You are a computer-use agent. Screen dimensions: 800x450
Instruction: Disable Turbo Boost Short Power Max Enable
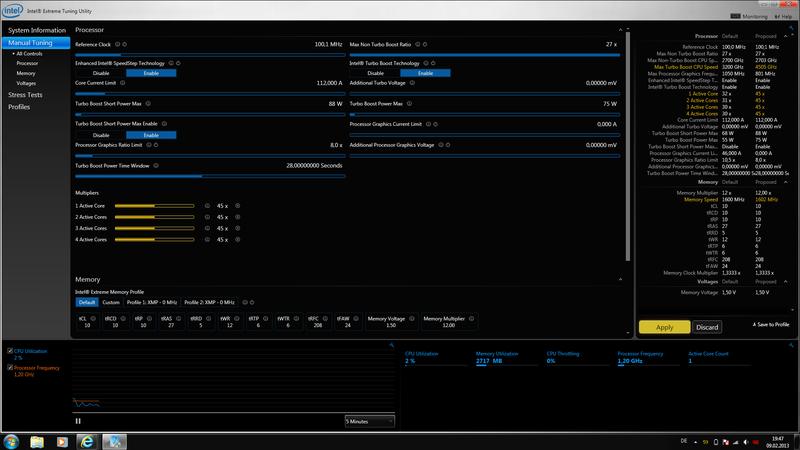[x=101, y=135]
